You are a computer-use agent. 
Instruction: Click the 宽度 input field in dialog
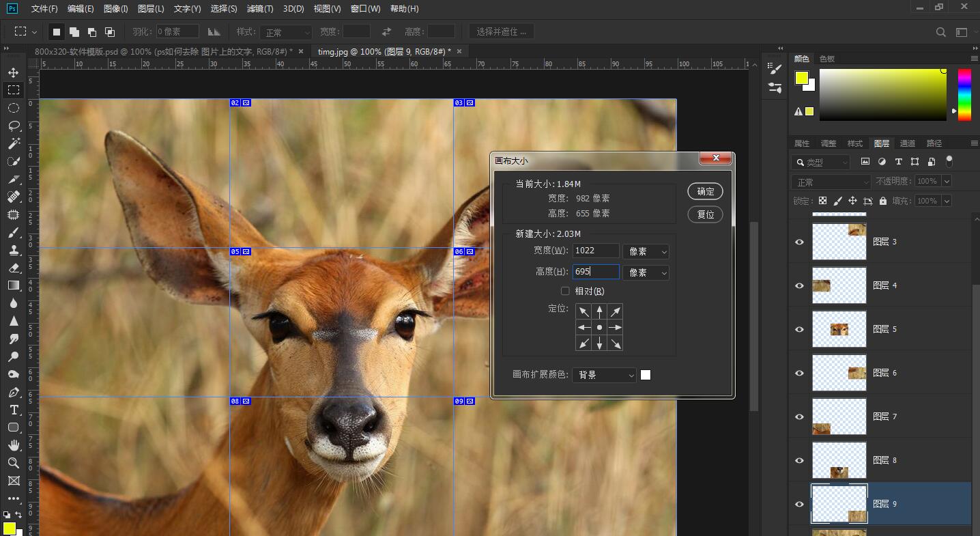(595, 251)
